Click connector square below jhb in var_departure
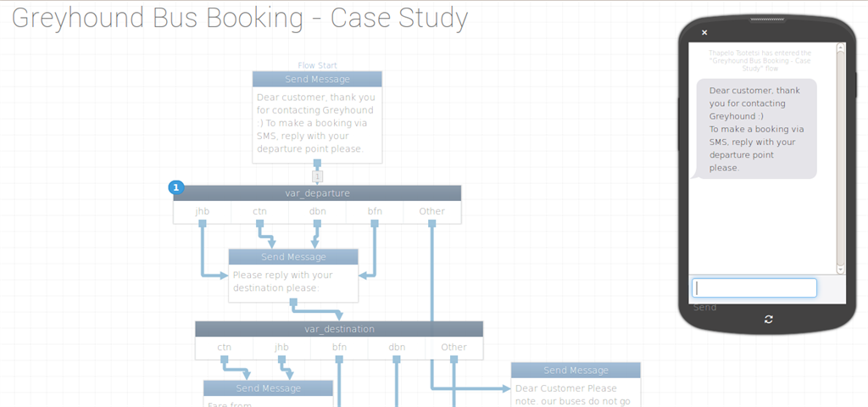This screenshot has height=407, width=868. tap(202, 223)
